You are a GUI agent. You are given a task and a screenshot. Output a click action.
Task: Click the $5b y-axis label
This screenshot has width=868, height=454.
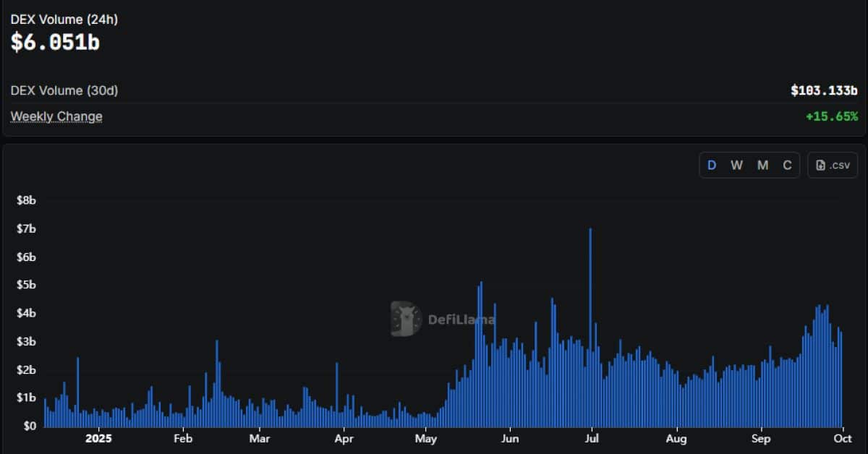pos(26,286)
